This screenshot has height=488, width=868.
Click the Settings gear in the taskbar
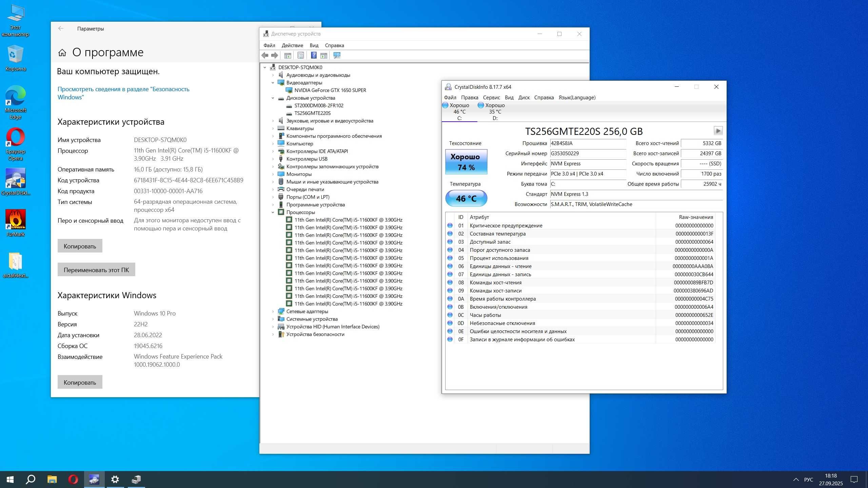[115, 480]
